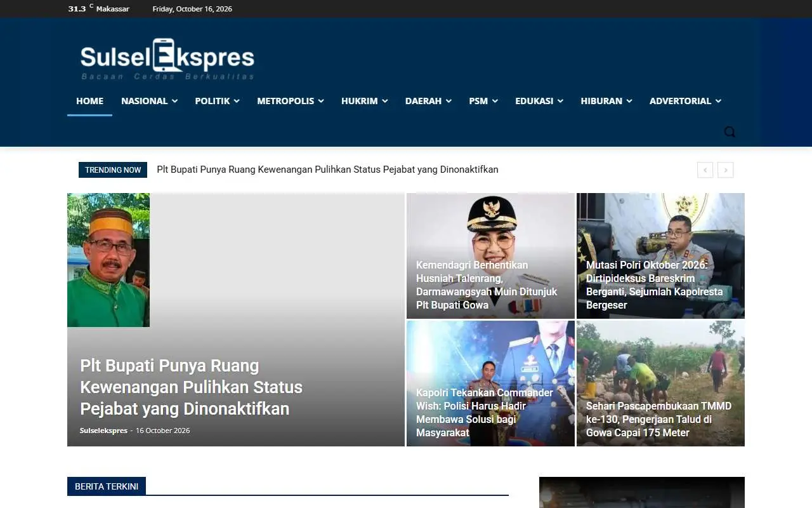This screenshot has height=508, width=812.
Task: Show previous trending headline arrow
Action: pos(705,170)
